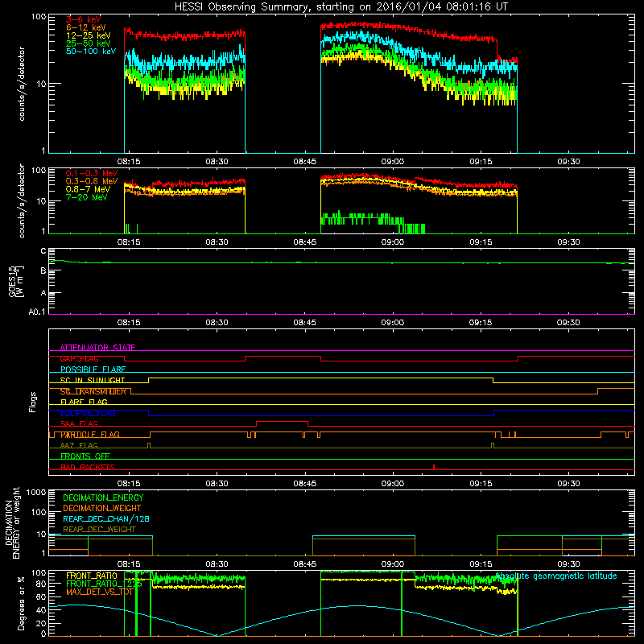
Task: Click the 0.3-0.8 MeV legend entry
Action: [92, 181]
